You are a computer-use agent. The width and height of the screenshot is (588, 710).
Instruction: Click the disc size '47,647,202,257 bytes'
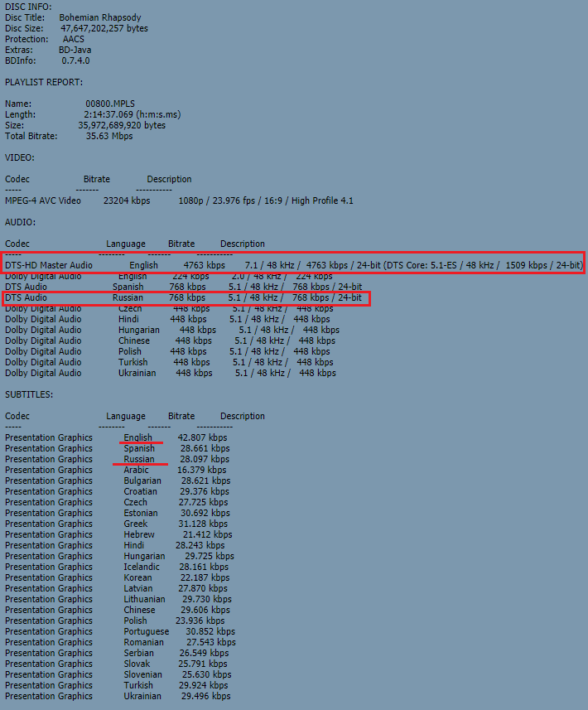coord(104,28)
